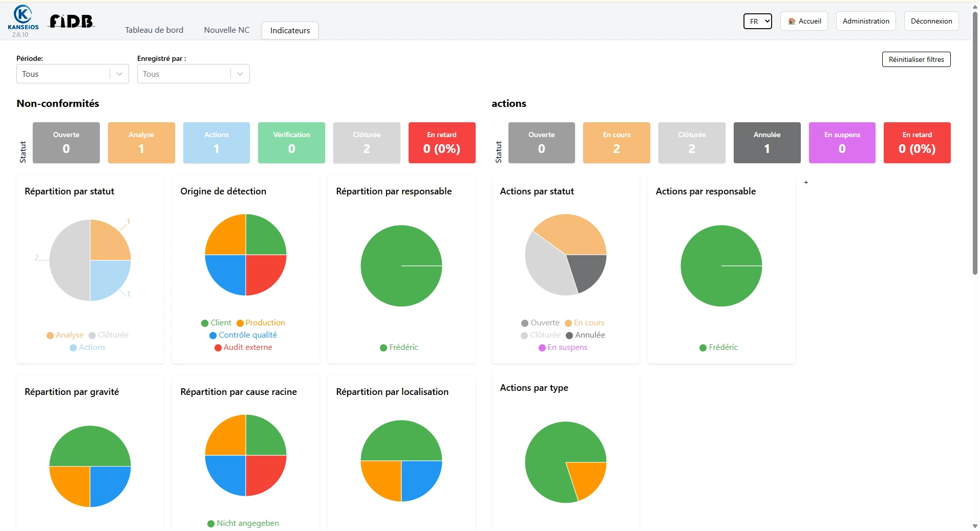Screen dimensions: 980x531
Task: Open the Période dropdown
Action: click(x=72, y=74)
